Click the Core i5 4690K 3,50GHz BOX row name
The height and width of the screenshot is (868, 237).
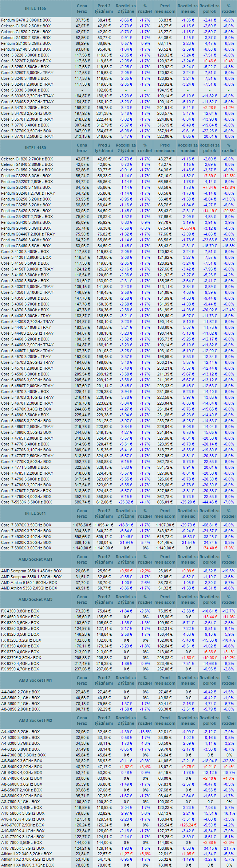tap(26, 432)
